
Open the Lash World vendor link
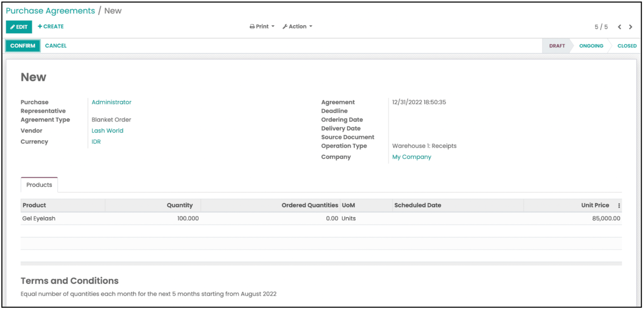[x=107, y=131]
